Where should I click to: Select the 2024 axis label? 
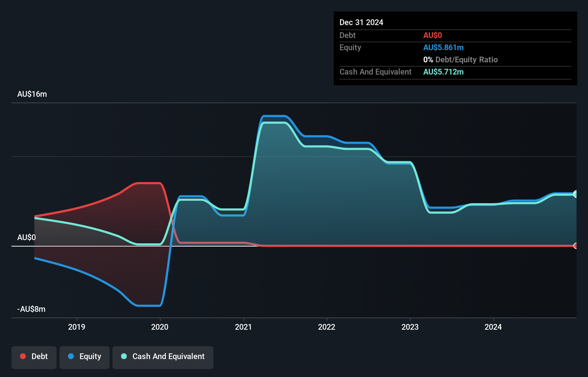click(493, 327)
